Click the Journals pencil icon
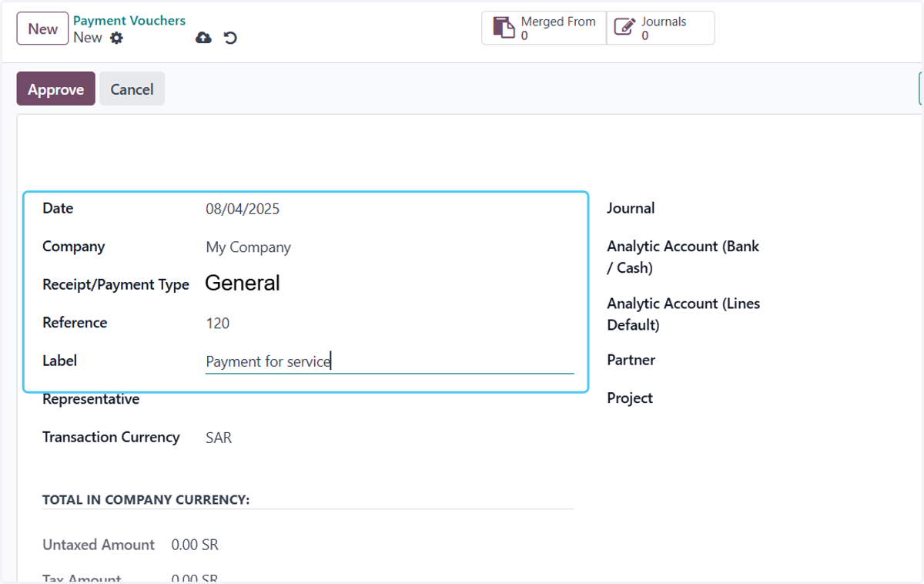 tap(624, 28)
